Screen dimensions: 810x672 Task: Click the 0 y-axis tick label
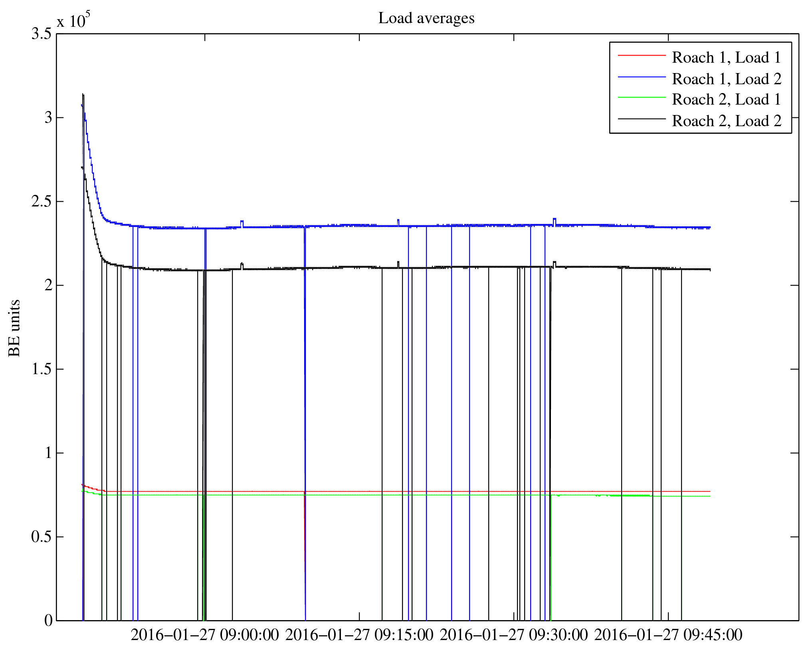48,620
